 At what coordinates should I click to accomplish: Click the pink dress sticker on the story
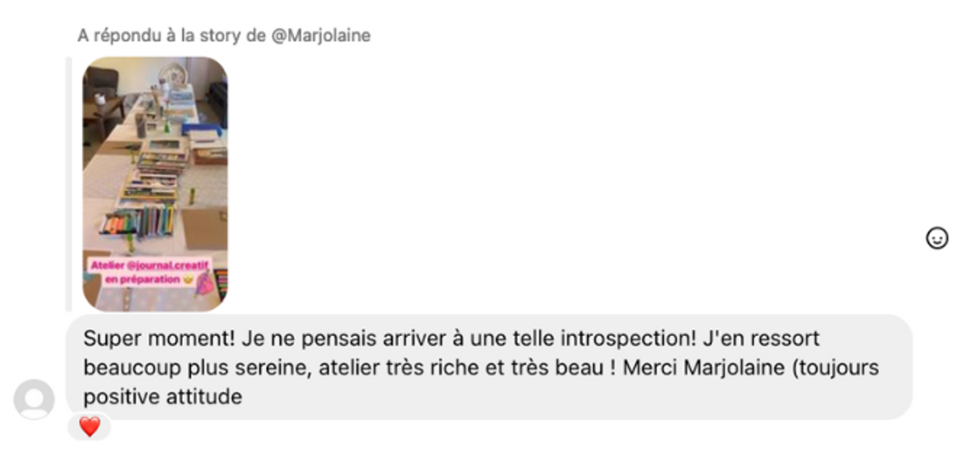[205, 285]
